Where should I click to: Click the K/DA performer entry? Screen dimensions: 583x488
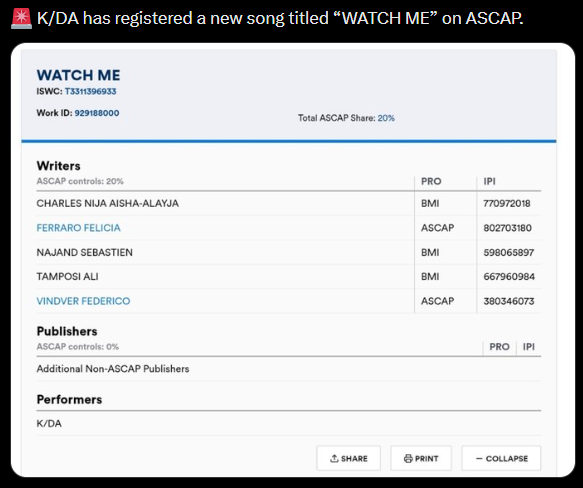point(49,423)
